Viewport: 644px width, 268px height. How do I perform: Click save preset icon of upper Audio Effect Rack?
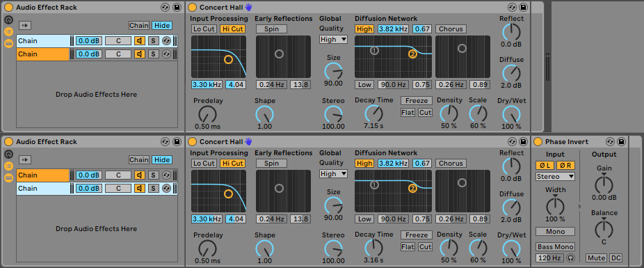point(177,8)
